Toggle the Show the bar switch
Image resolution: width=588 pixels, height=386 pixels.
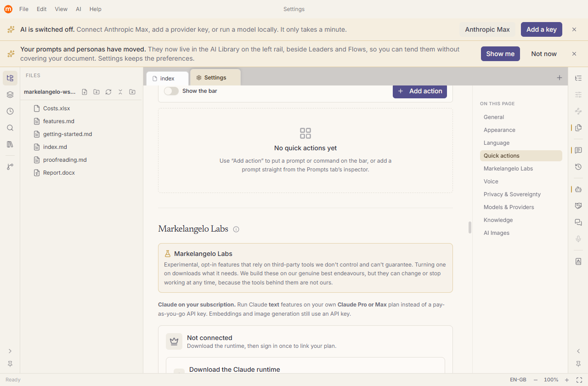point(171,91)
